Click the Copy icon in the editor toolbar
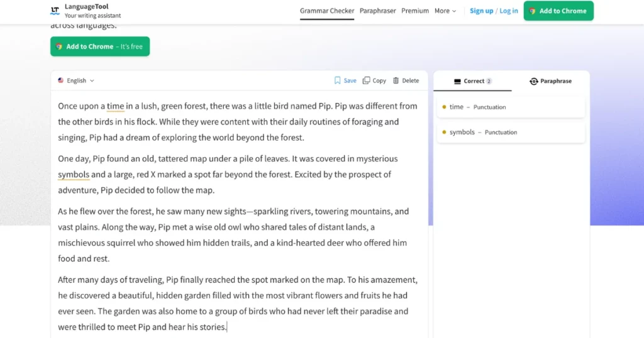The image size is (644, 338). 367,80
